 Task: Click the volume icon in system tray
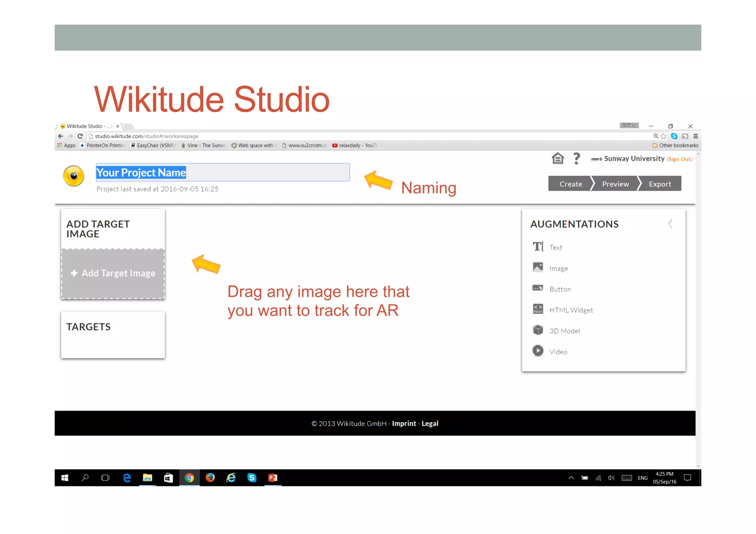click(611, 478)
